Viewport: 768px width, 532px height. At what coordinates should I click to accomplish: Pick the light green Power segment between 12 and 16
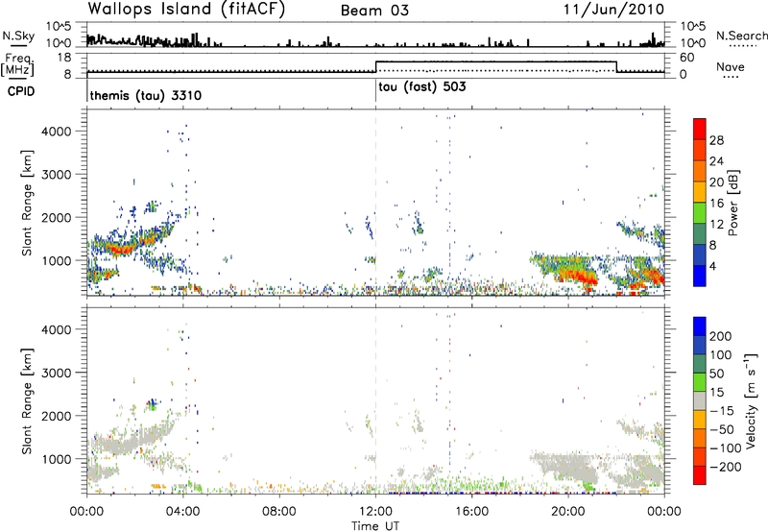coord(700,213)
